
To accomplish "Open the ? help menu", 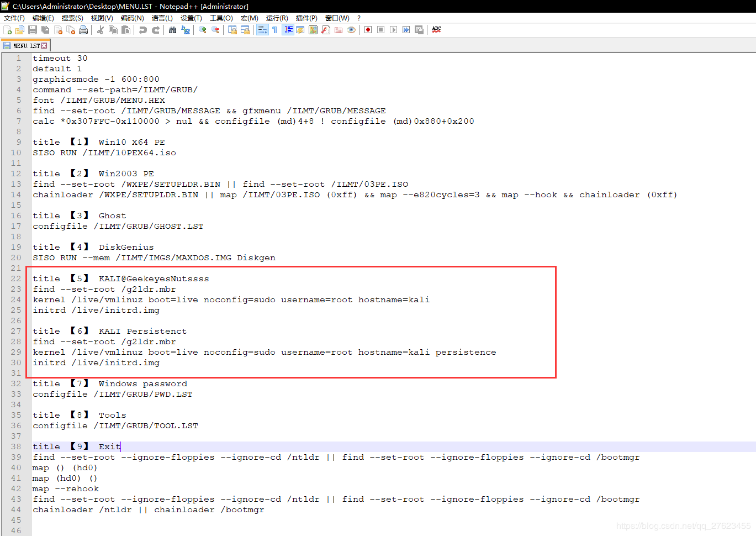I will [x=359, y=18].
